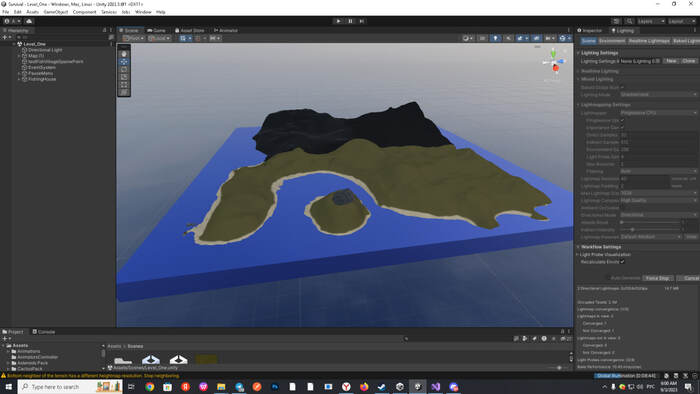Open the File menu

(x=6, y=12)
